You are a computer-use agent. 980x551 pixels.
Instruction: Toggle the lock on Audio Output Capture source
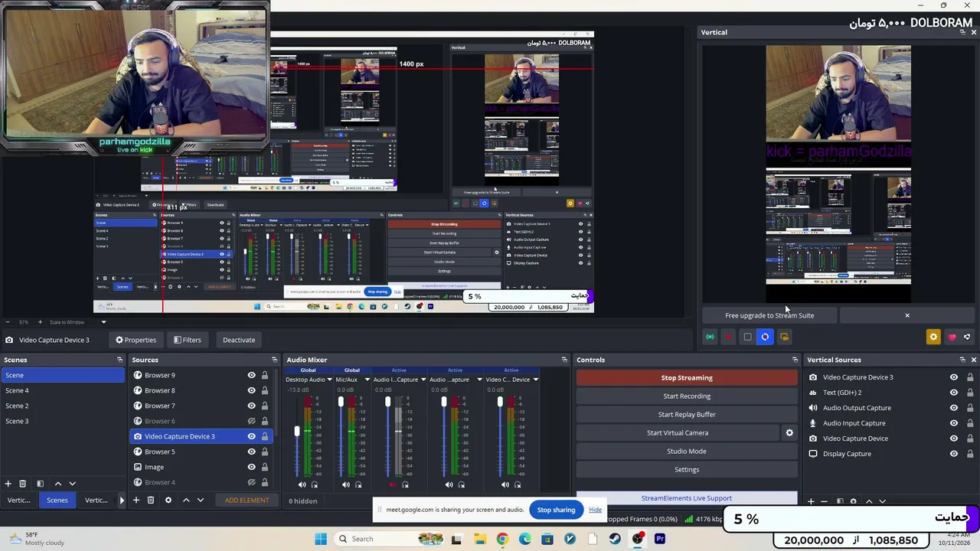pyautogui.click(x=970, y=408)
